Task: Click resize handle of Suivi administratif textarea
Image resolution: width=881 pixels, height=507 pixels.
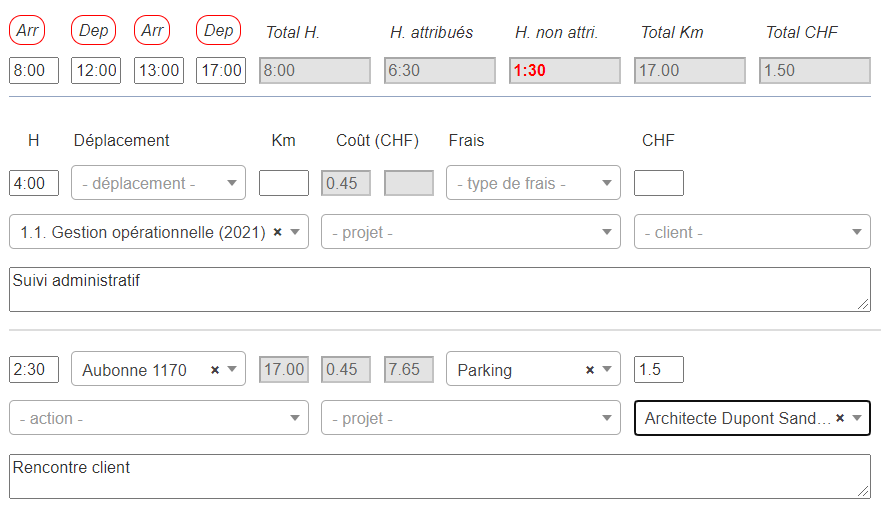Action: coord(864,305)
